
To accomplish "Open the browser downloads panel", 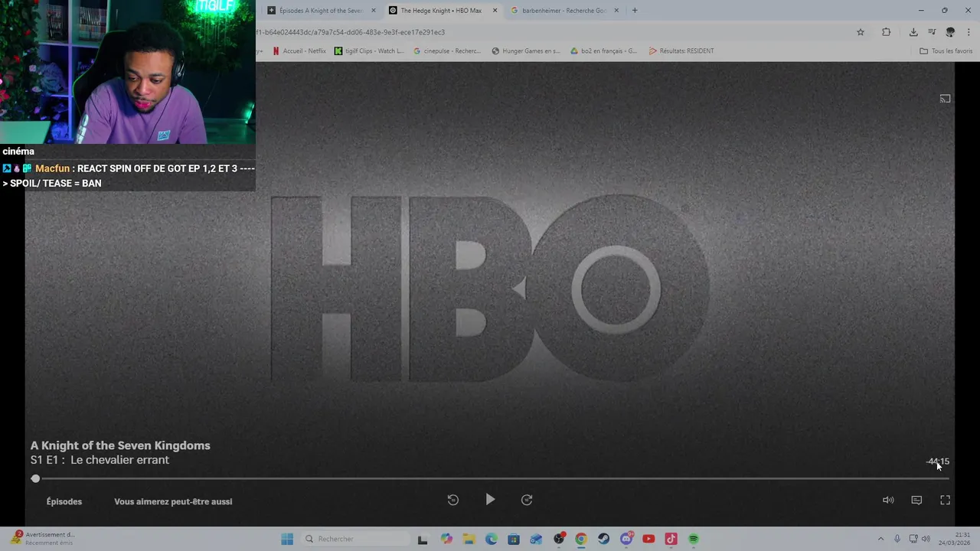I will click(x=913, y=32).
